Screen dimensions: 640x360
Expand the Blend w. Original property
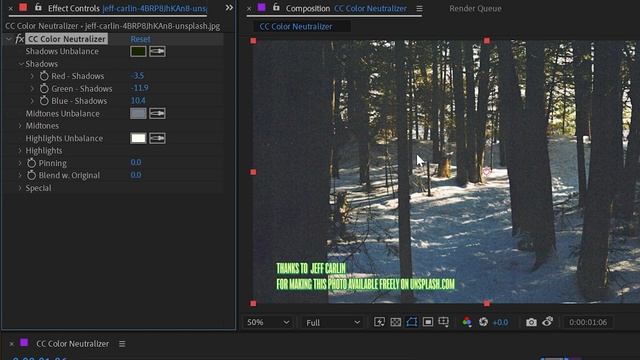pyautogui.click(x=20, y=175)
